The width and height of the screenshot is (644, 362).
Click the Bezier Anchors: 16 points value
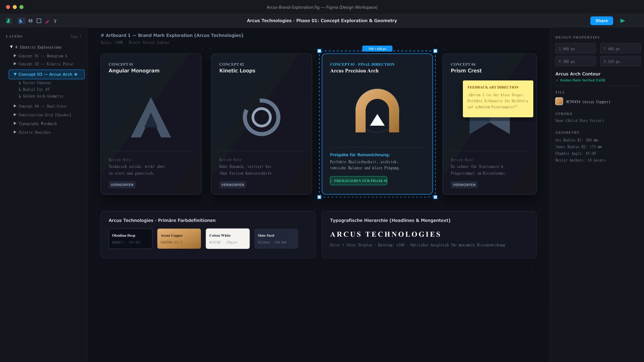(580, 160)
